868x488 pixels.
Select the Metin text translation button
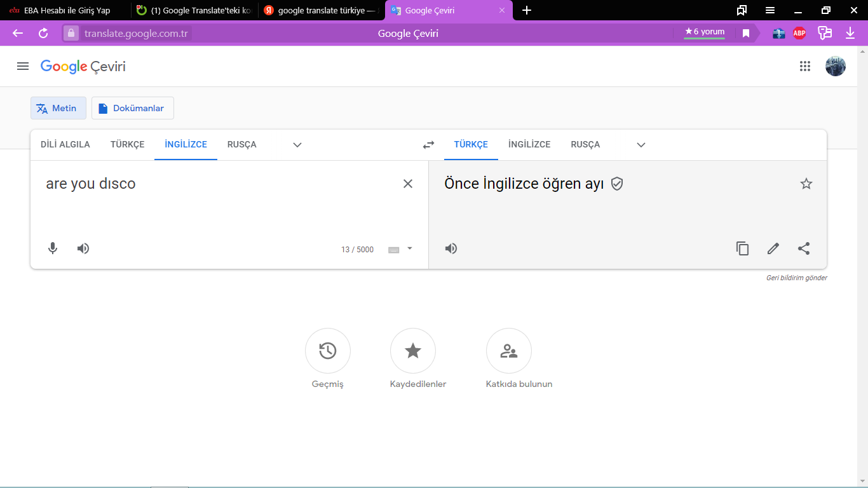coord(58,108)
